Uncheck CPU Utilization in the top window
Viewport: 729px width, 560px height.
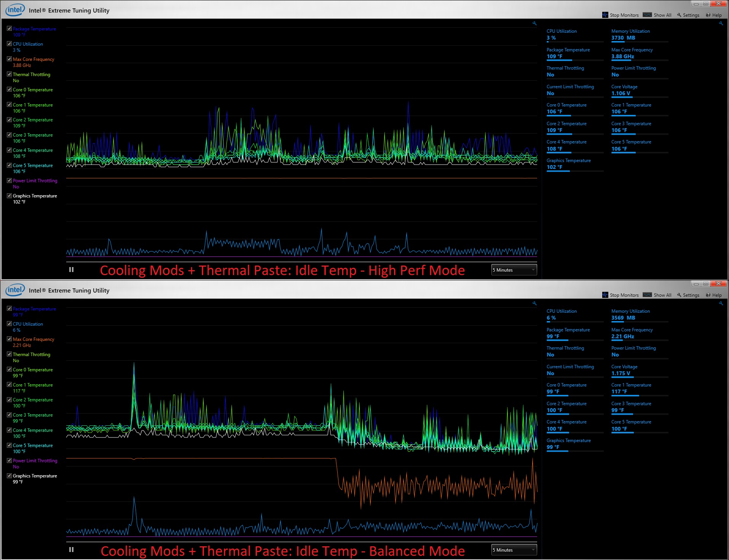pyautogui.click(x=9, y=44)
